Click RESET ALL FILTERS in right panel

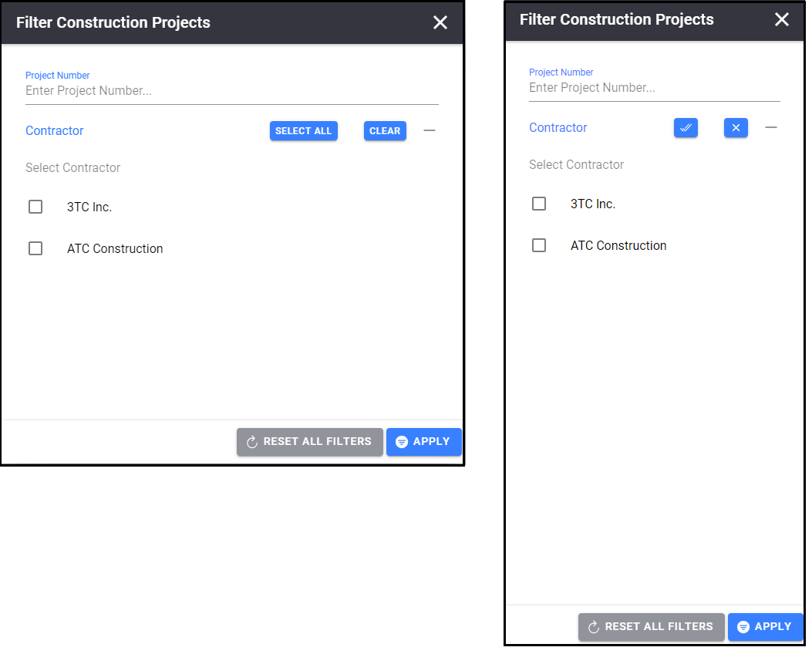(x=651, y=627)
